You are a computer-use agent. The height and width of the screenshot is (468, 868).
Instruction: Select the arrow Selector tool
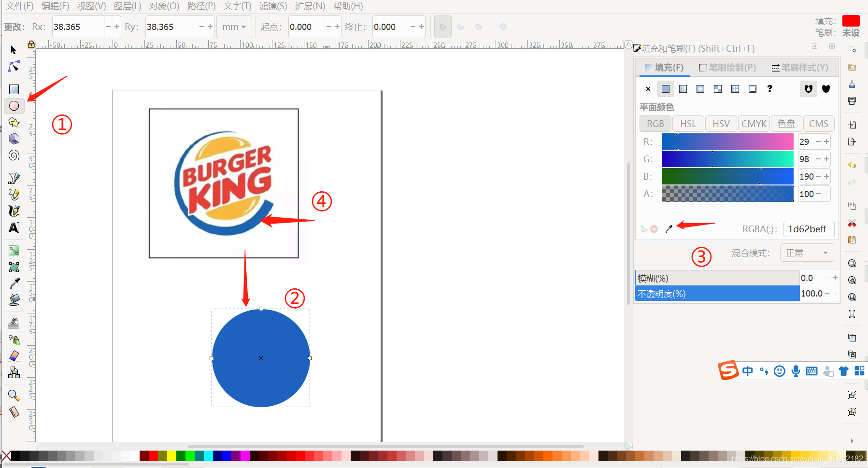pyautogui.click(x=14, y=50)
